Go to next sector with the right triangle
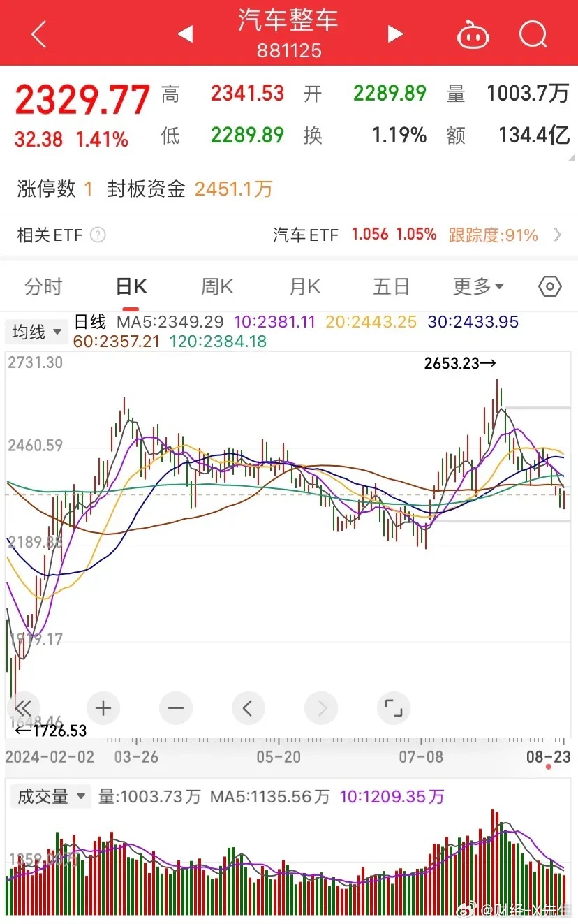The width and height of the screenshot is (578, 924). pos(396,34)
